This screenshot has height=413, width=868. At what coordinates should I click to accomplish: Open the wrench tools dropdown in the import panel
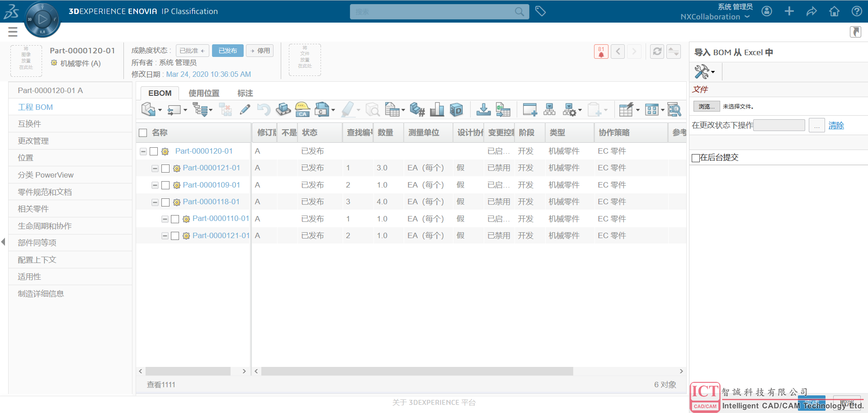[705, 72]
